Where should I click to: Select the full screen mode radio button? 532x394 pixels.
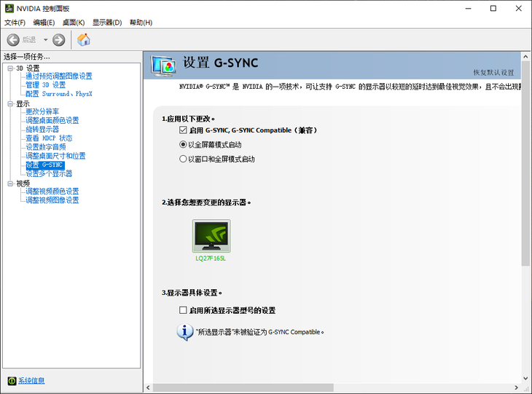coord(183,144)
